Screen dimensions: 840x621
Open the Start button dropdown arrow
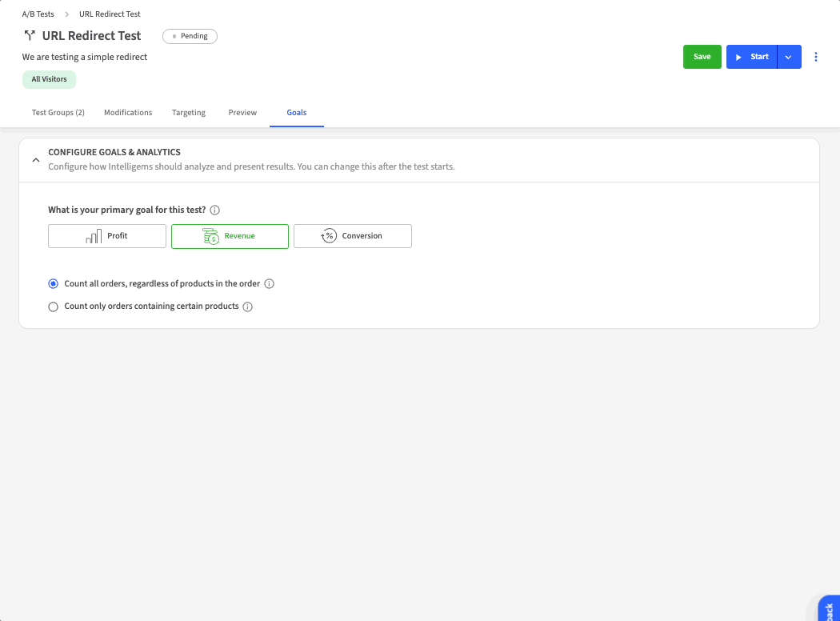[789, 57]
